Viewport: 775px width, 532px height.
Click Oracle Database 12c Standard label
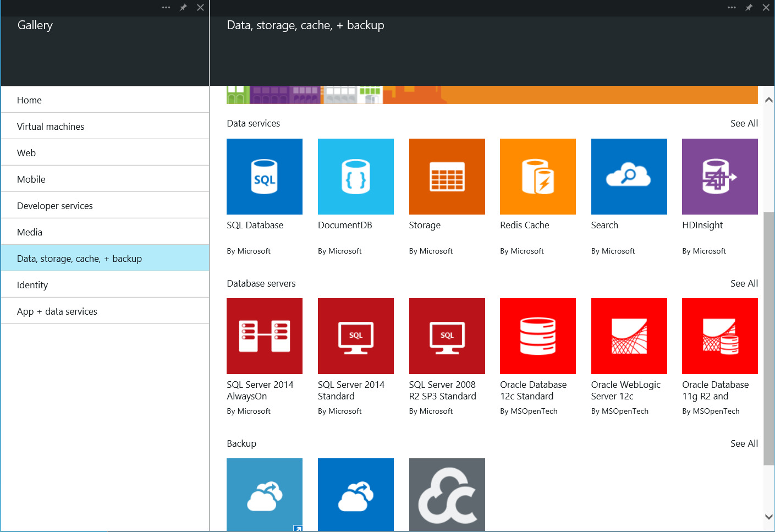(x=534, y=391)
